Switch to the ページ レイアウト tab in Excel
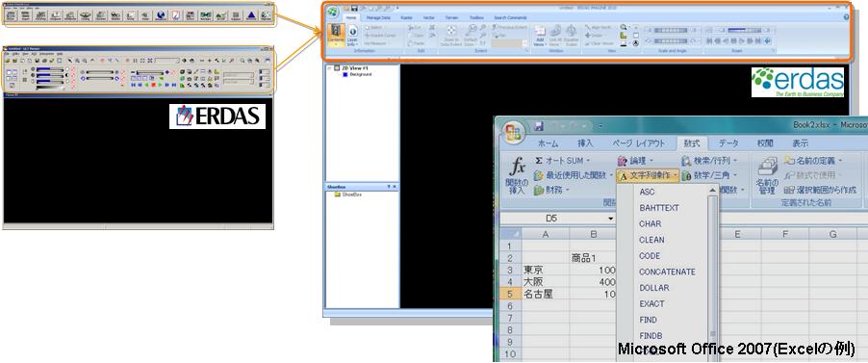 coord(639,143)
